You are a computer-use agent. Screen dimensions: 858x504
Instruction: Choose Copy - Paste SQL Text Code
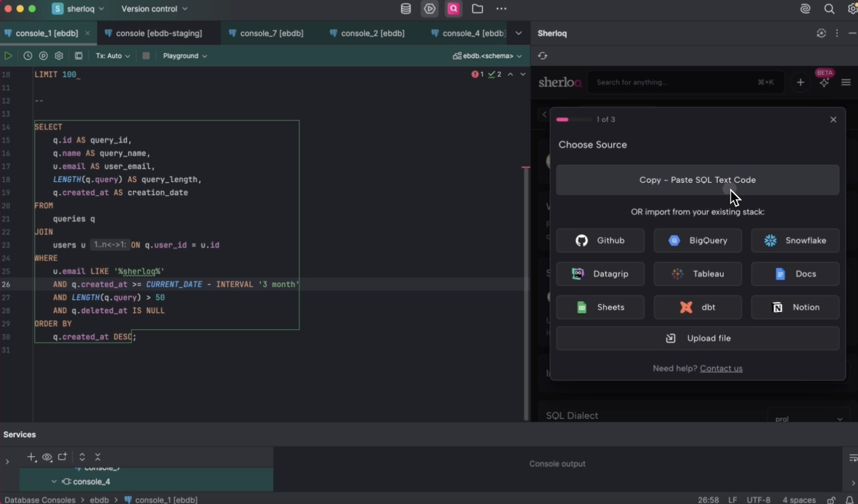[x=697, y=180]
